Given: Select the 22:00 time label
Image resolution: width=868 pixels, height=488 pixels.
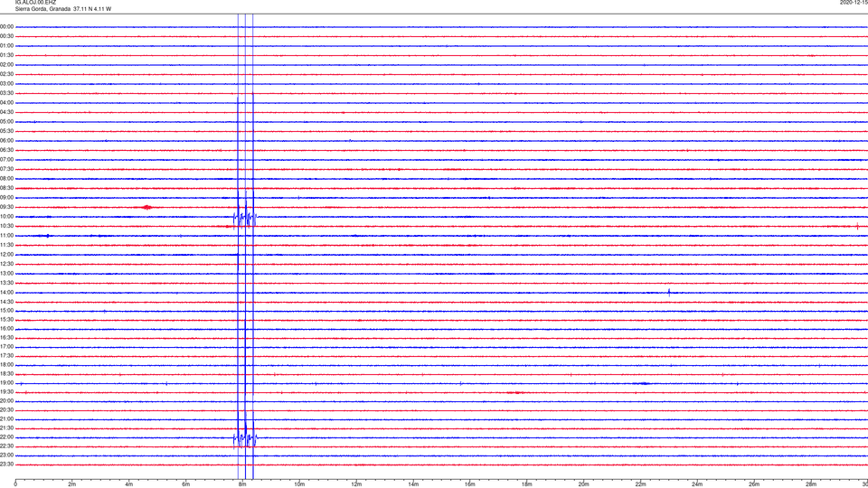Looking at the screenshot, I should [x=6, y=437].
